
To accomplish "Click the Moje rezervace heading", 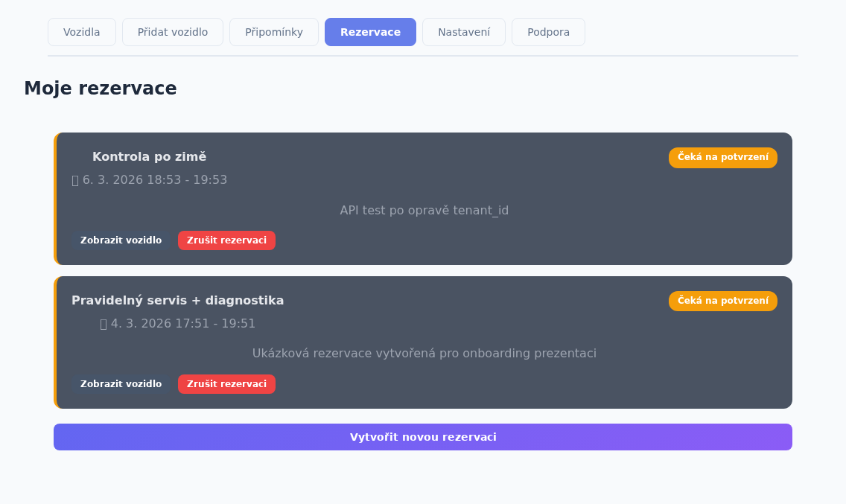I will [x=101, y=88].
